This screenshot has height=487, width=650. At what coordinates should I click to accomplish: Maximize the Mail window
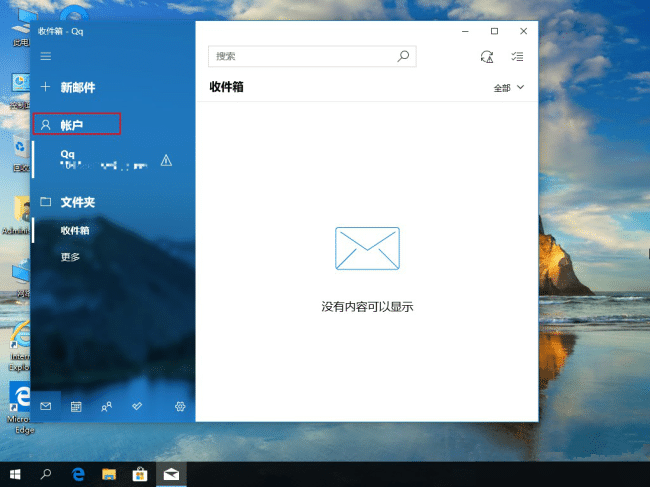click(x=495, y=31)
